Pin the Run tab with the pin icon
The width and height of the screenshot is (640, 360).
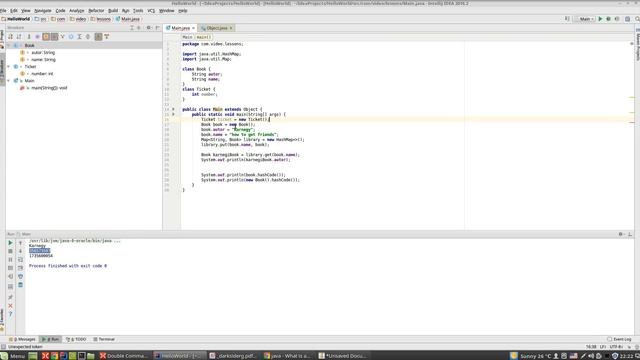click(x=11, y=297)
